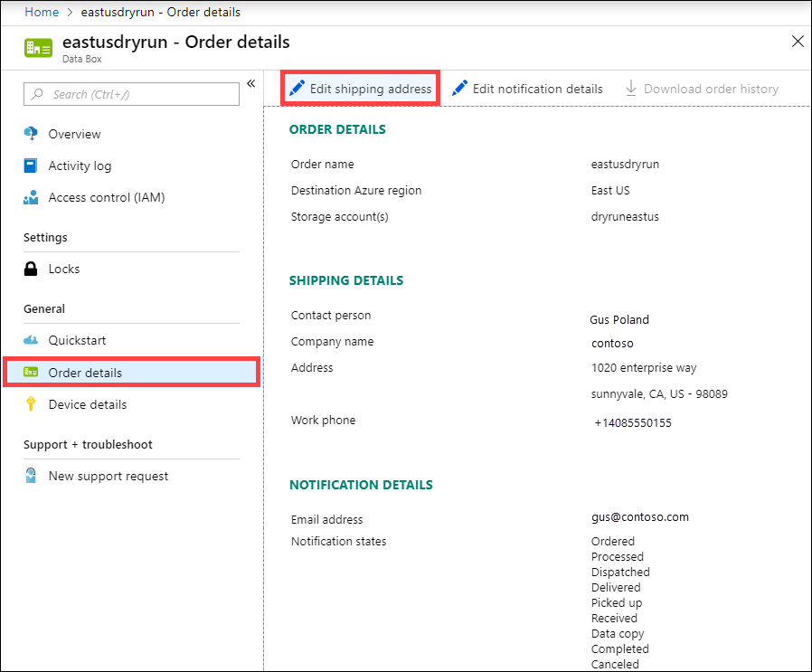Click the Edit shipping address pencil icon

pyautogui.click(x=297, y=88)
